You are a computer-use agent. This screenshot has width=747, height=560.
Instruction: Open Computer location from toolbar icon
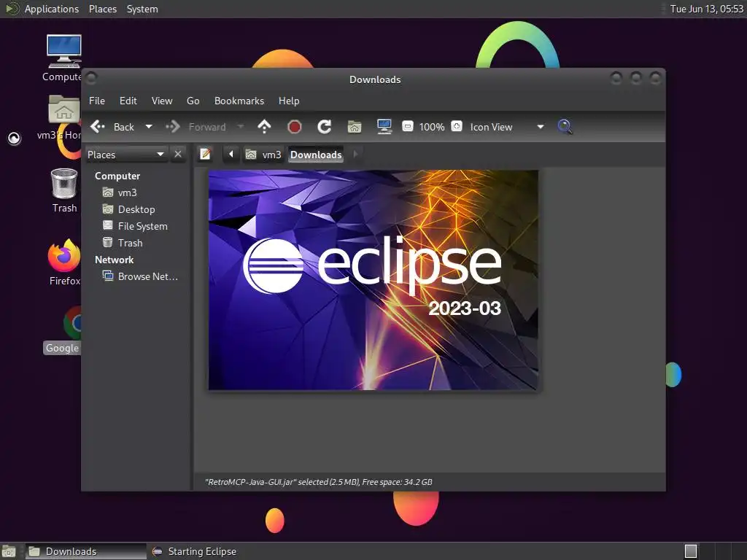384,127
